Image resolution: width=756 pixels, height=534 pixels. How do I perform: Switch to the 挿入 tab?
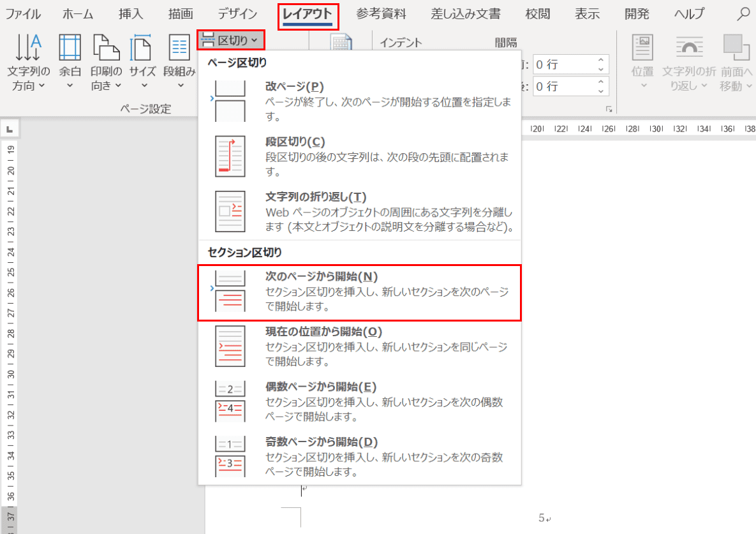pyautogui.click(x=131, y=14)
